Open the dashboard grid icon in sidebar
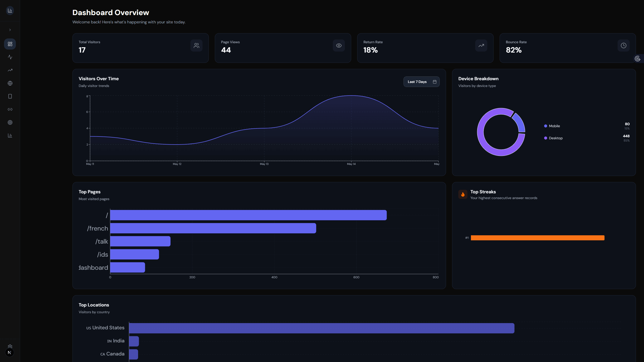This screenshot has width=644, height=362. click(x=10, y=44)
